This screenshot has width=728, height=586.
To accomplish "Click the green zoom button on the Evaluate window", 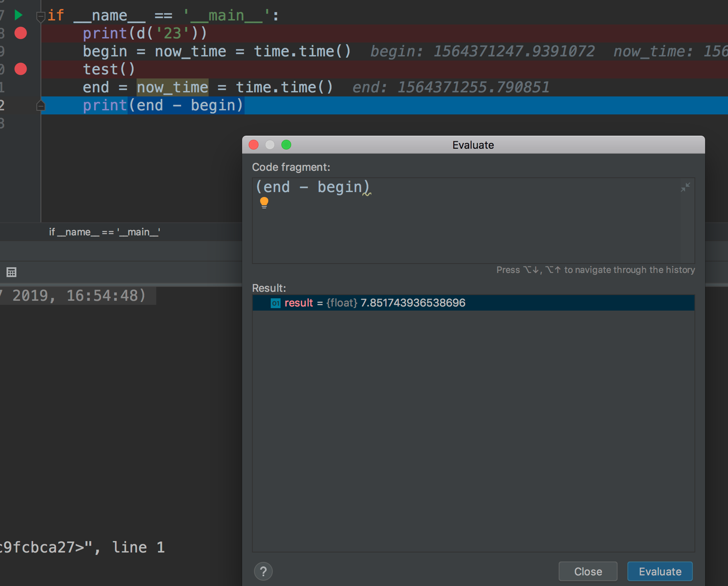I will (286, 145).
